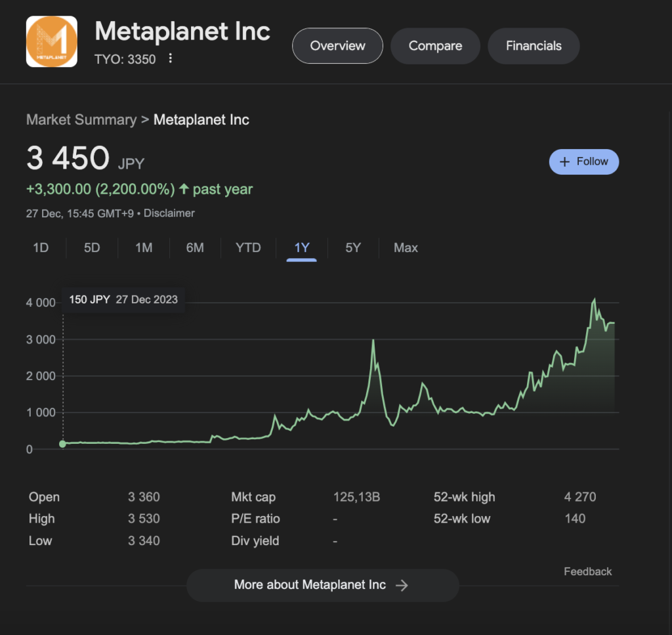Select the 6M time range

click(195, 248)
